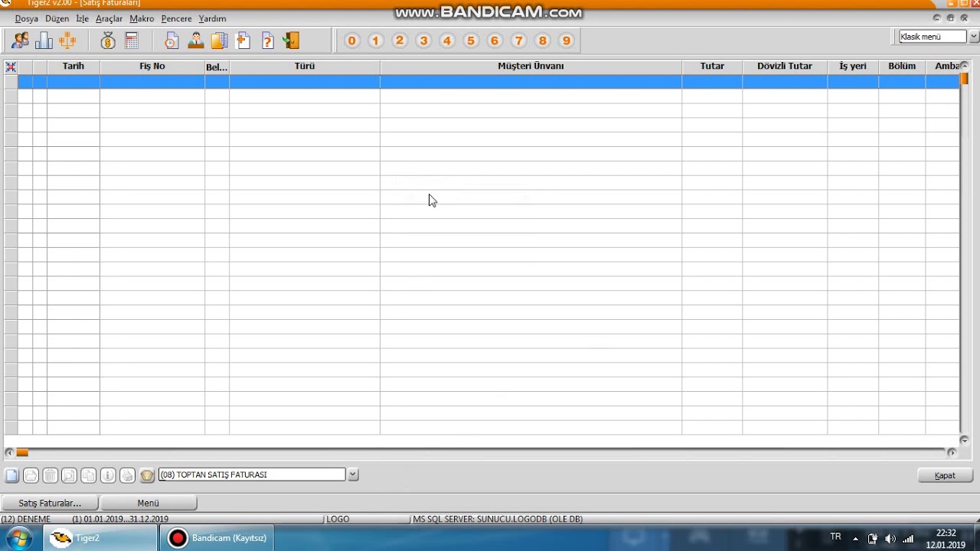This screenshot has width=980, height=551.
Task: Click the Fiş No column header
Action: pyautogui.click(x=152, y=67)
